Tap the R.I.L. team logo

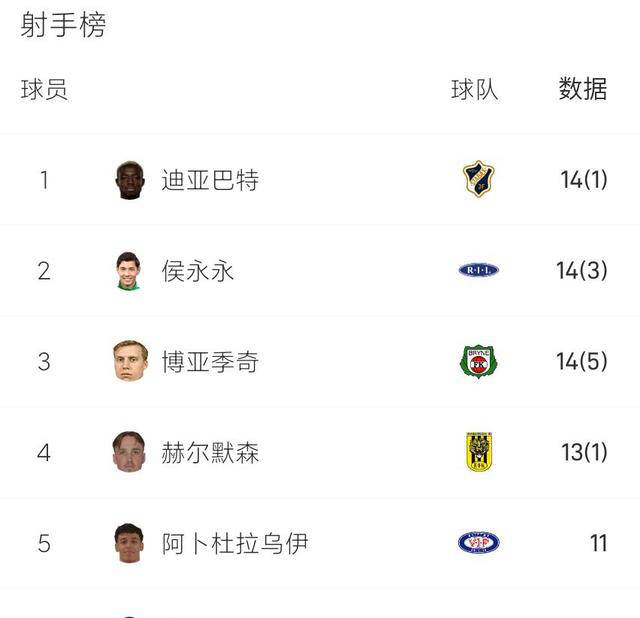click(478, 270)
